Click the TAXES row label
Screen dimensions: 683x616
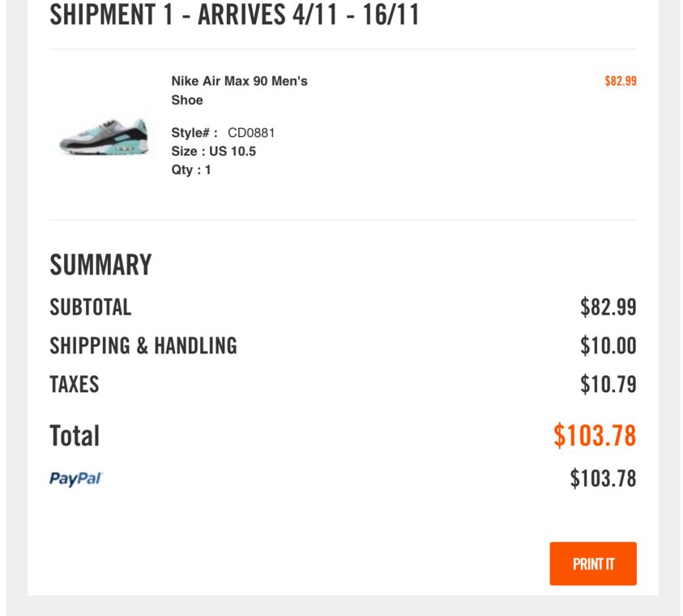(74, 383)
